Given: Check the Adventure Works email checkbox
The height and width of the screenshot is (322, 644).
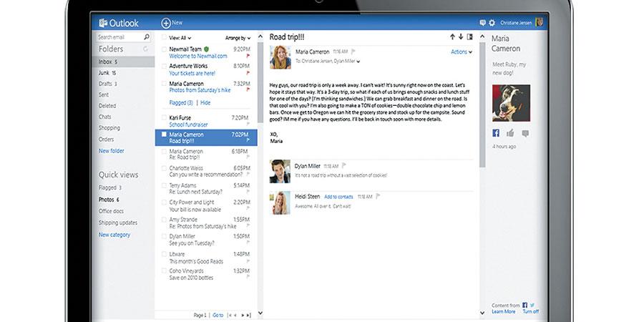Looking at the screenshot, I should 164,66.
